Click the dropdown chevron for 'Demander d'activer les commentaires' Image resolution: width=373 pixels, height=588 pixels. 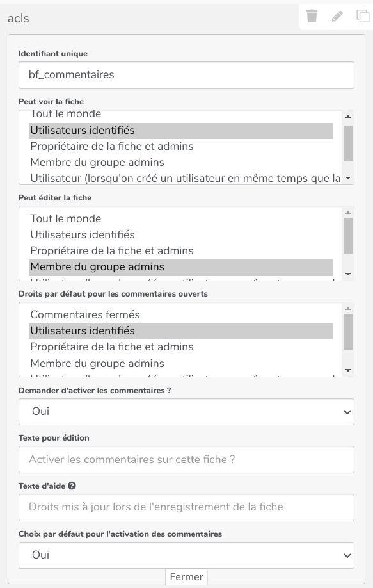(347, 412)
